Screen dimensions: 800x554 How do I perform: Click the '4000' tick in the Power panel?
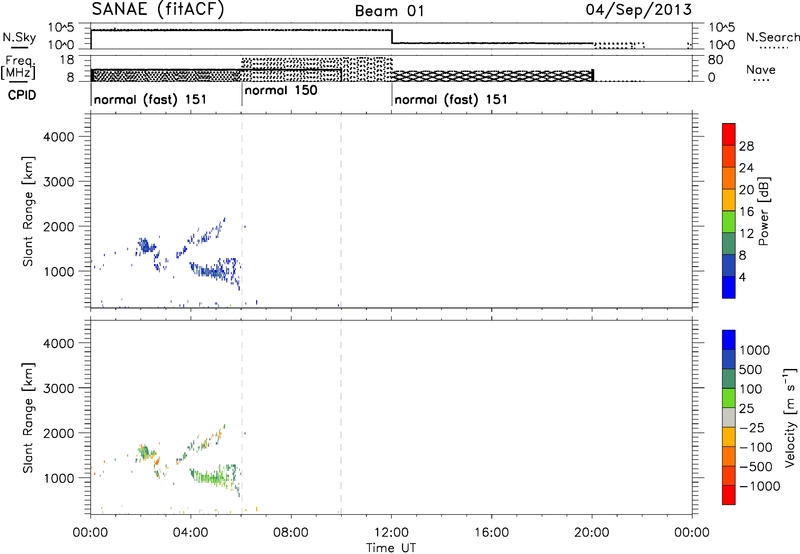pyautogui.click(x=59, y=137)
